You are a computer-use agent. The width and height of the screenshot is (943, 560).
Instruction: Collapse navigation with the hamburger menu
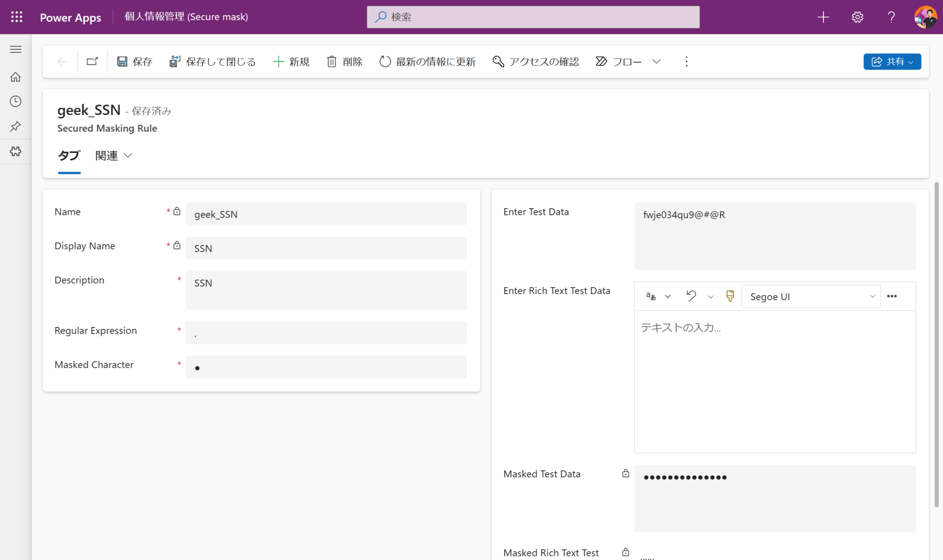(16, 49)
